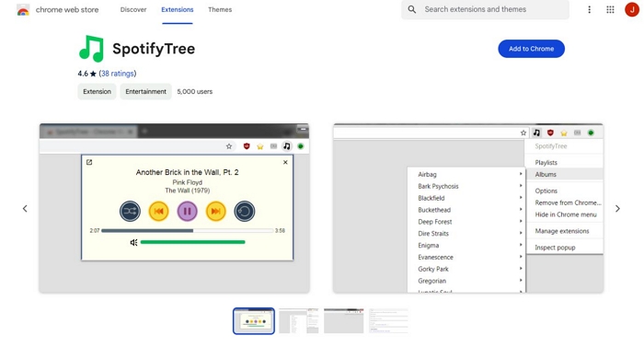The height and width of the screenshot is (347, 644).
Task: Click the bookmark star in second screenshot
Action: pos(523,133)
